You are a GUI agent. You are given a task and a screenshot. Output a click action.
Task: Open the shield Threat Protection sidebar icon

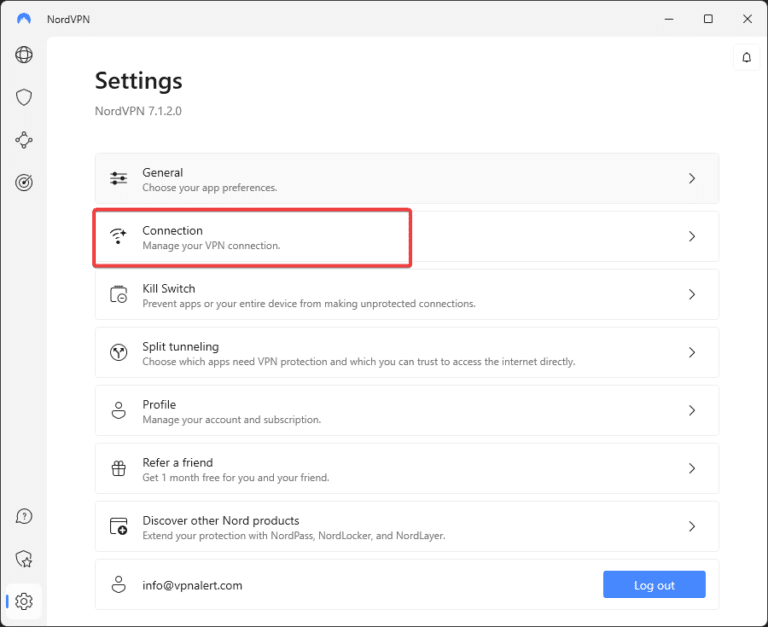click(x=24, y=97)
